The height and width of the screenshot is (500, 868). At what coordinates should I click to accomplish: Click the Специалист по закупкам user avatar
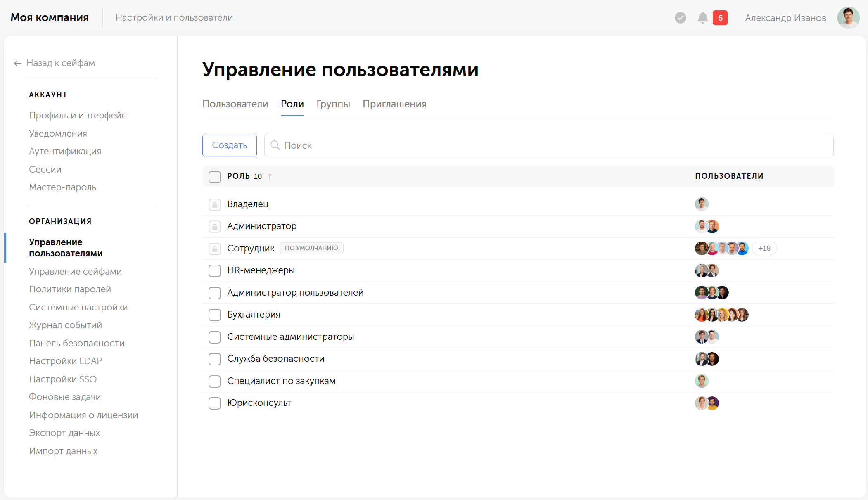click(702, 381)
